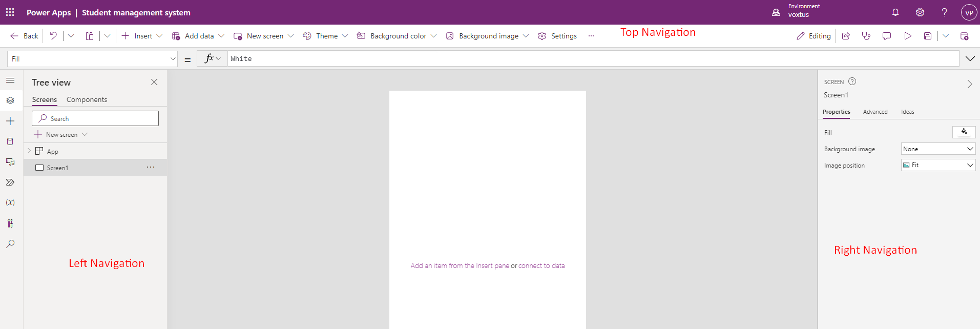The height and width of the screenshot is (329, 980).
Task: Open the Comments icon
Action: pyautogui.click(x=887, y=36)
